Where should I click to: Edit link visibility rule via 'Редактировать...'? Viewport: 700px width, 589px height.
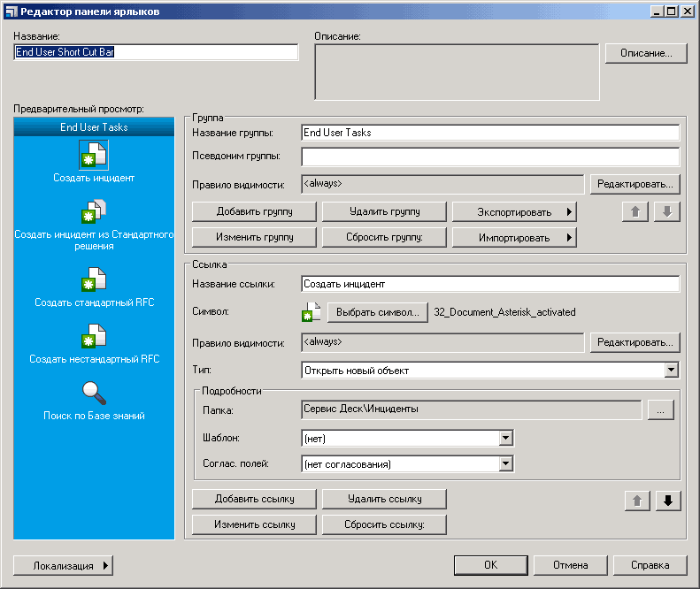click(635, 342)
